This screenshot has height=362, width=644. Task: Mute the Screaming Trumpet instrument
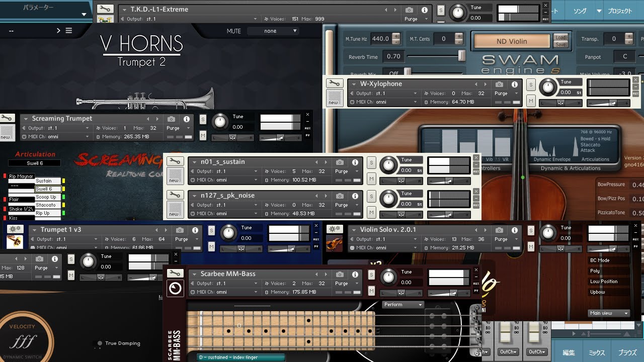pos(203,135)
